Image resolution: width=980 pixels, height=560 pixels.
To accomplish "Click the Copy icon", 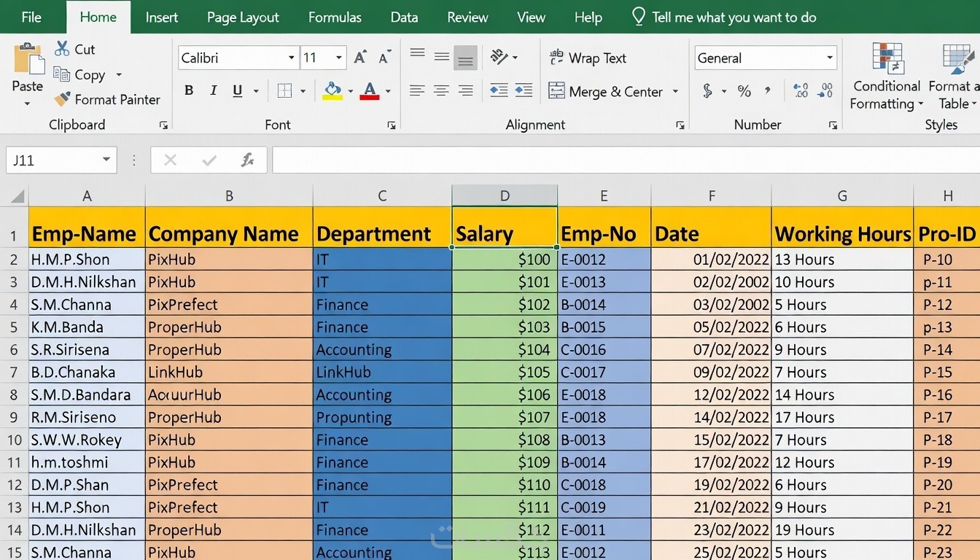I will coord(61,74).
